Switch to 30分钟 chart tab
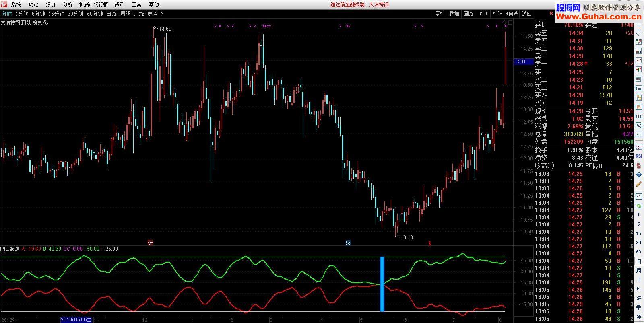The height and width of the screenshot is (323, 644). click(x=76, y=14)
